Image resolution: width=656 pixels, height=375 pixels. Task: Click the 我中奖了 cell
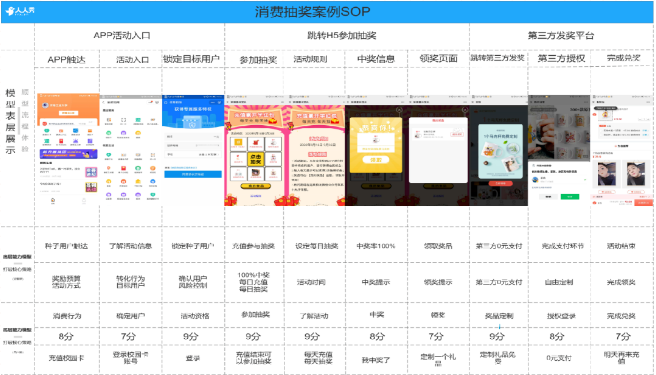pos(376,360)
